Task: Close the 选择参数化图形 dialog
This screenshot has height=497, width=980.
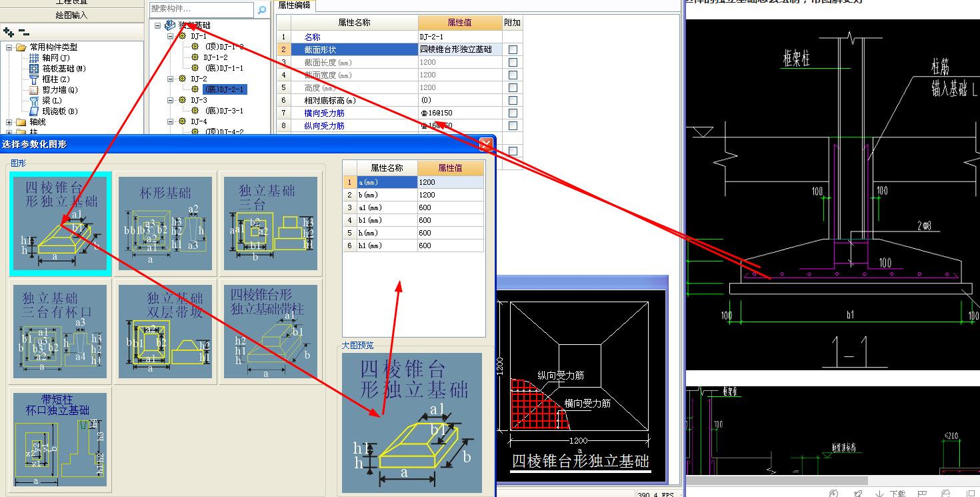Action: pyautogui.click(x=486, y=144)
